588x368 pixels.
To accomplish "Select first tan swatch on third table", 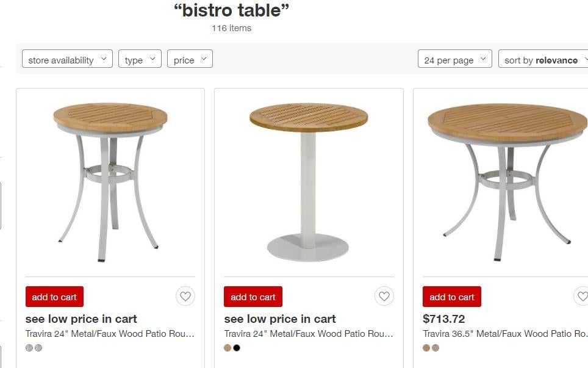I will click(426, 348).
